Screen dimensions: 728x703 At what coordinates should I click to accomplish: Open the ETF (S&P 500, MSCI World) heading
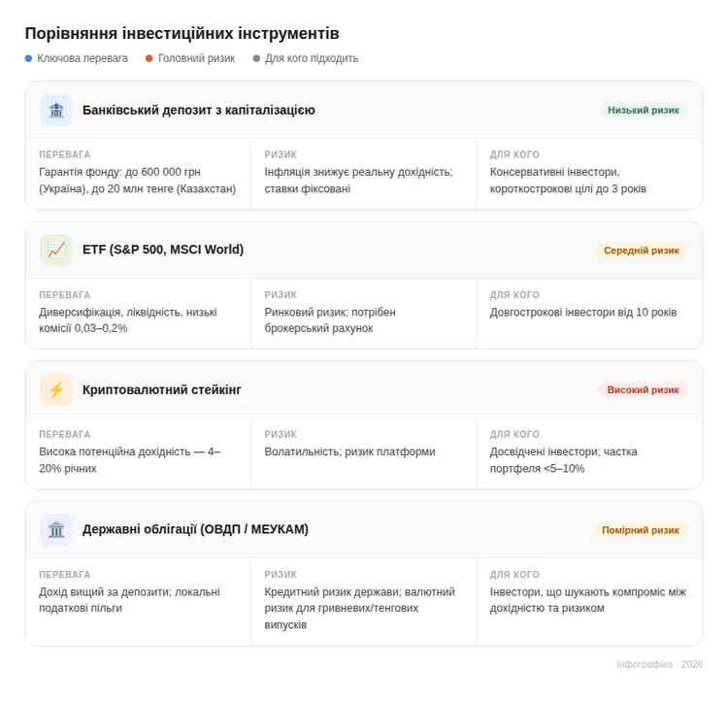click(163, 250)
